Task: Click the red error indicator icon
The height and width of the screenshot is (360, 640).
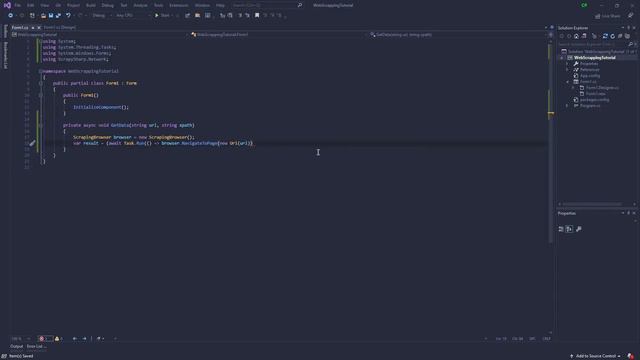Action: (42, 338)
